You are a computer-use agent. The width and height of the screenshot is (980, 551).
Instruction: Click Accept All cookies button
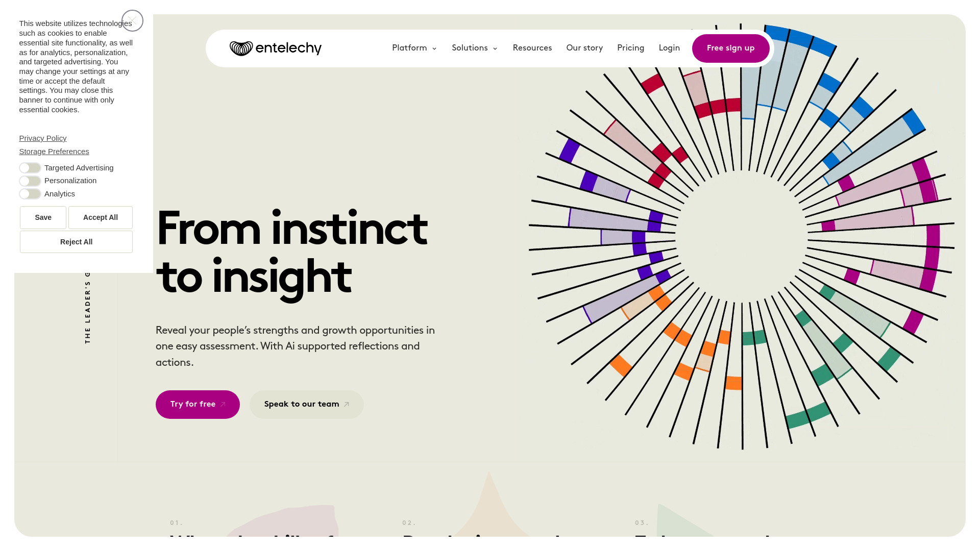[100, 217]
